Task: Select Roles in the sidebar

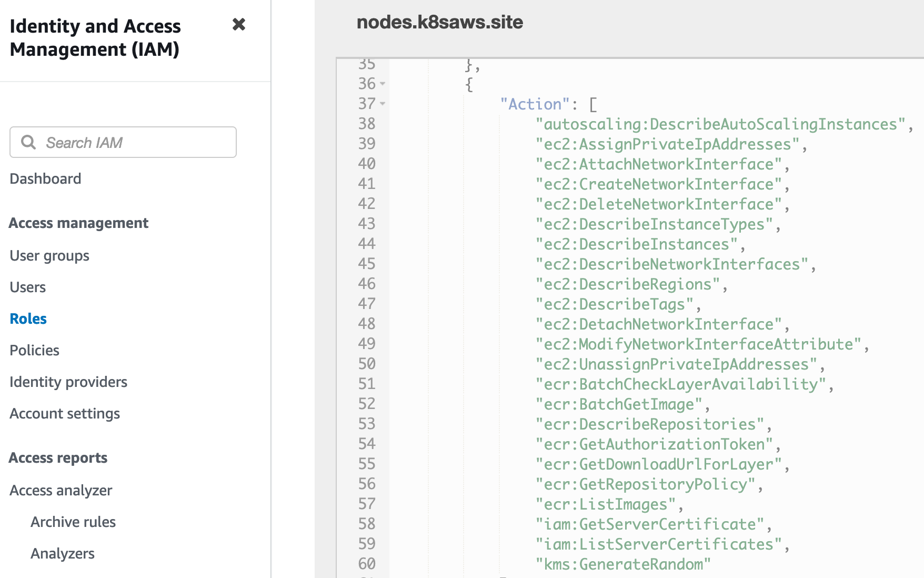Action: pyautogui.click(x=28, y=319)
